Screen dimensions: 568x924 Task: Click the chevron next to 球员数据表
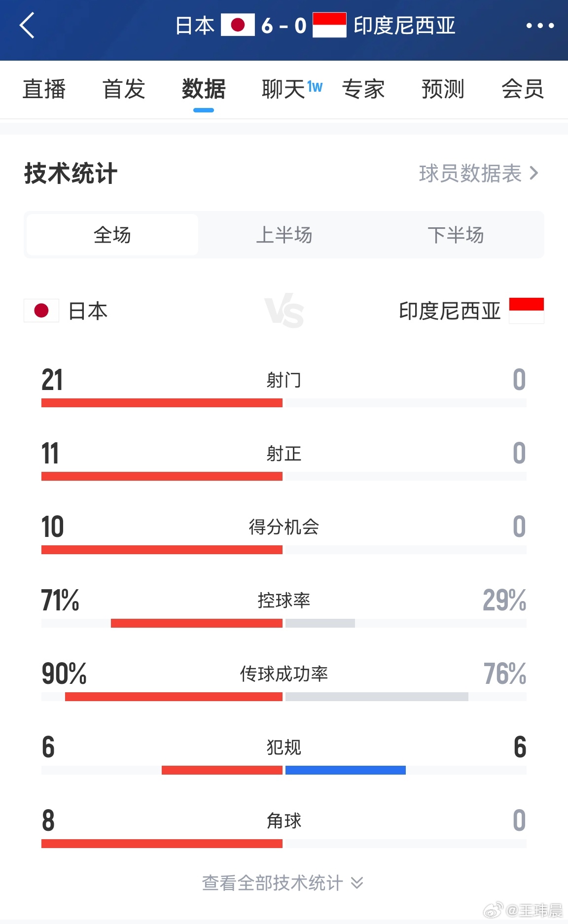point(534,174)
